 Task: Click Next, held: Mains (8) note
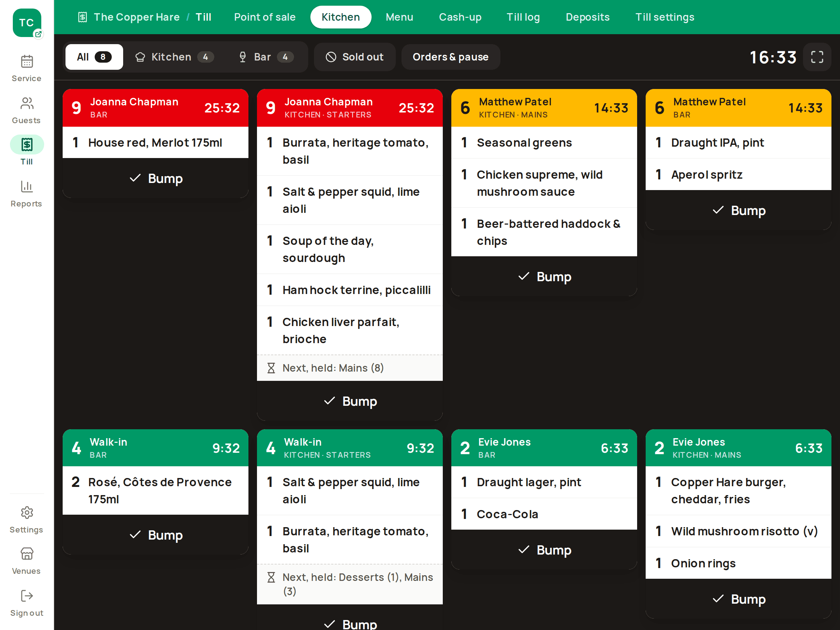[350, 368]
